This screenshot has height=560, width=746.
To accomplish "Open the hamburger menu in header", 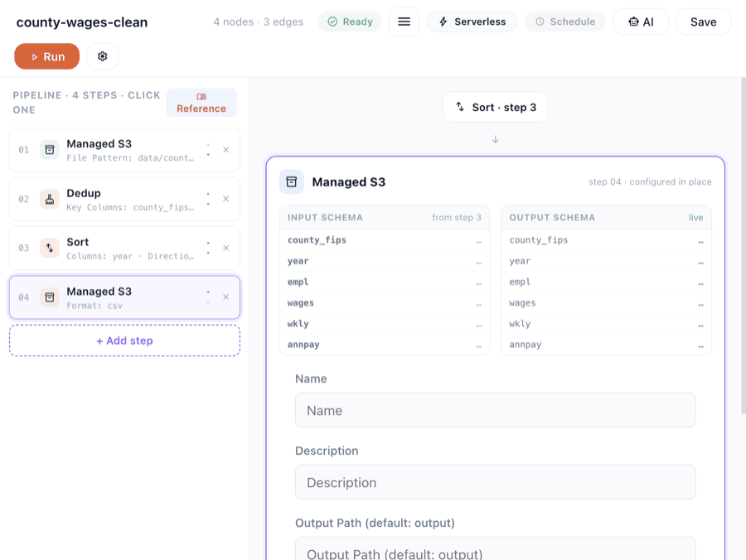I will (x=404, y=22).
